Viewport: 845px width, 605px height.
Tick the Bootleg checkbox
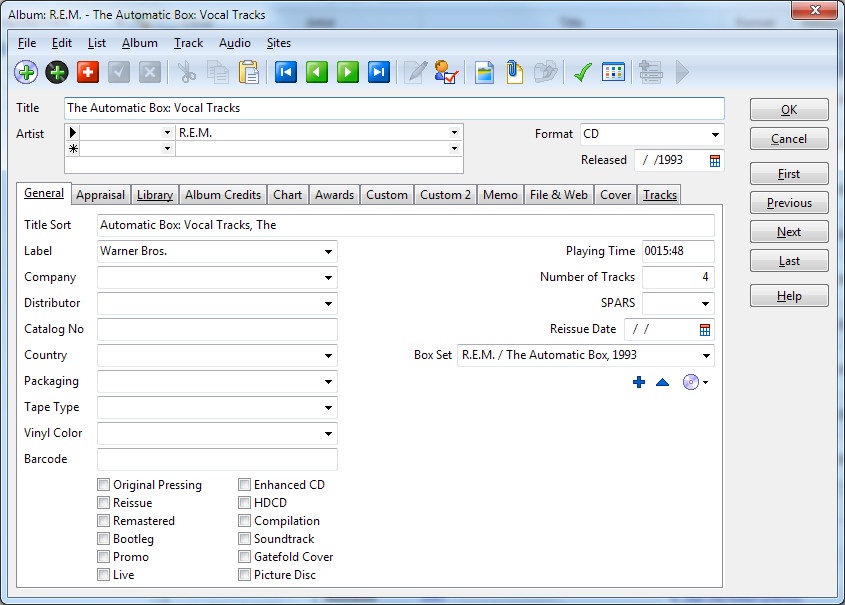(x=103, y=539)
